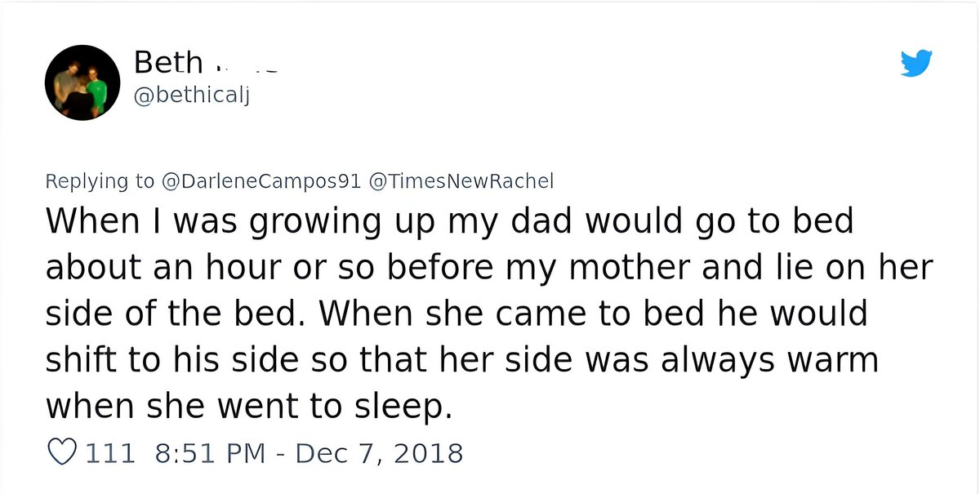This screenshot has width=980, height=494.
Task: Like the tweet with the heart icon
Action: tap(63, 452)
